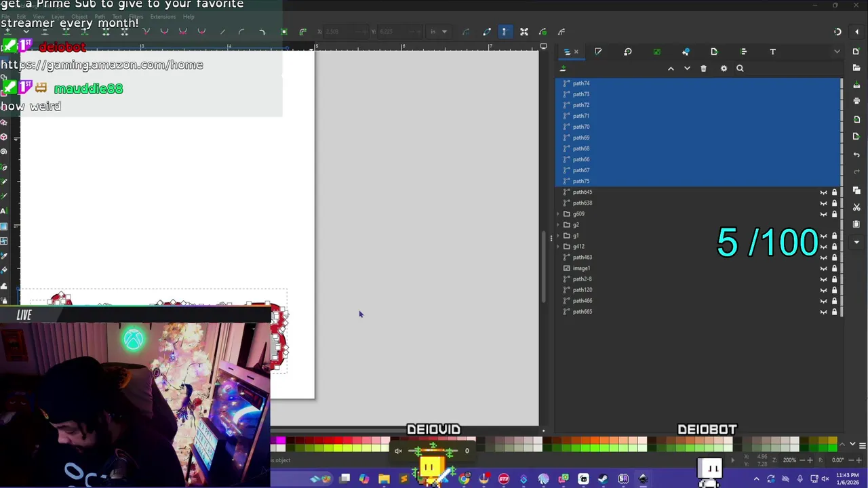Expand group g609

[x=558, y=213]
